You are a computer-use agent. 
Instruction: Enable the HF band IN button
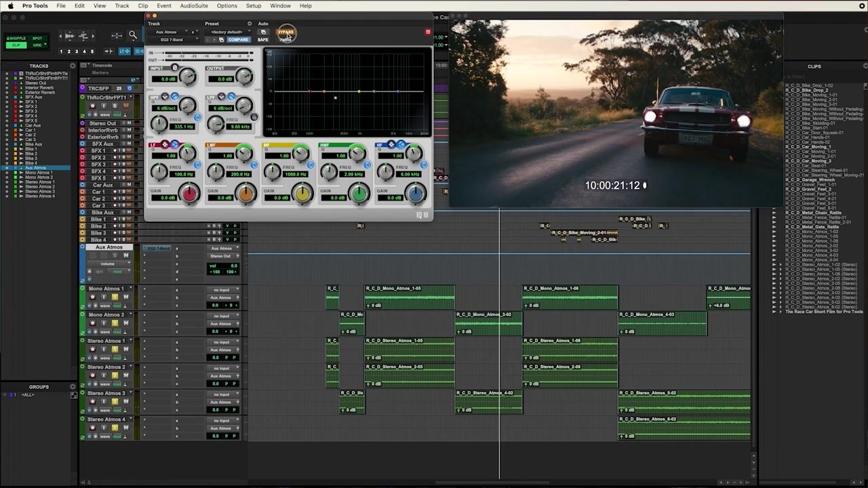[425, 164]
